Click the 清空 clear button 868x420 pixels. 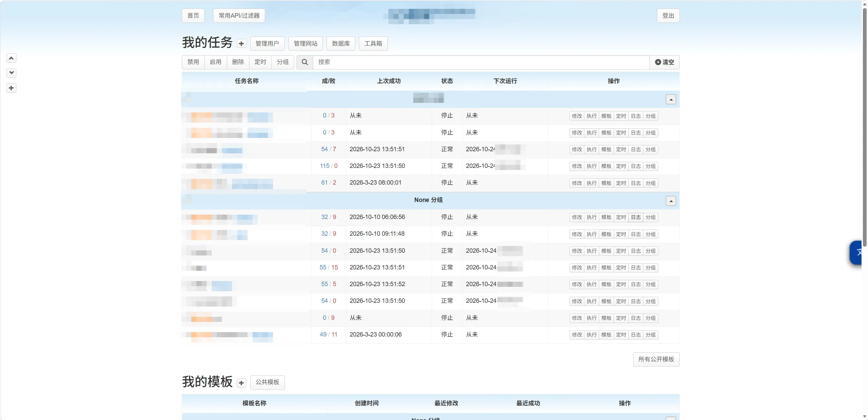(x=664, y=62)
